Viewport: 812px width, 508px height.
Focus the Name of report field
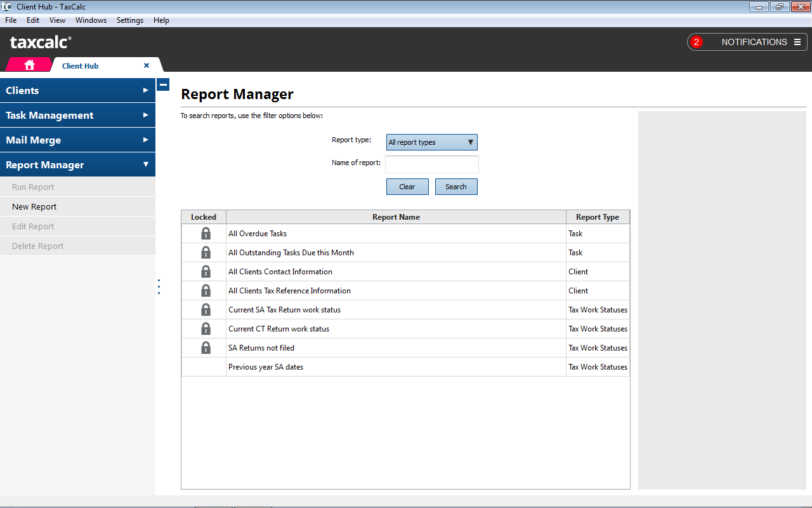[432, 164]
